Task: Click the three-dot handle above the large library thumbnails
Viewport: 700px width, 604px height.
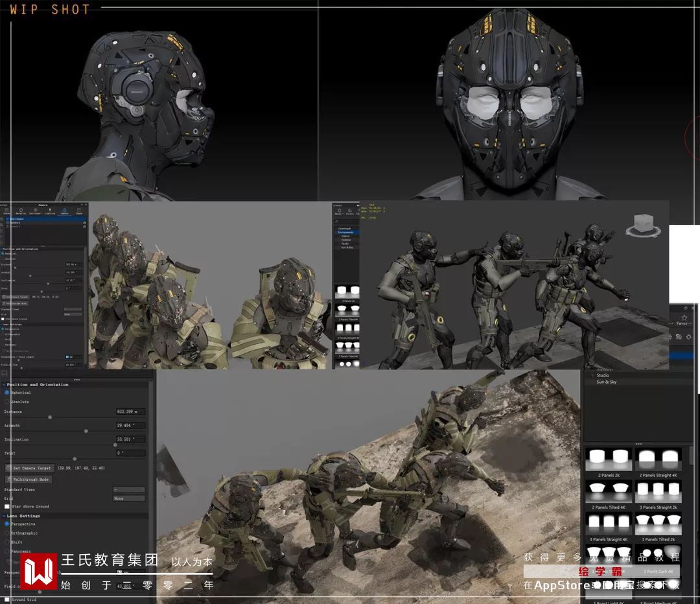Action: click(639, 444)
